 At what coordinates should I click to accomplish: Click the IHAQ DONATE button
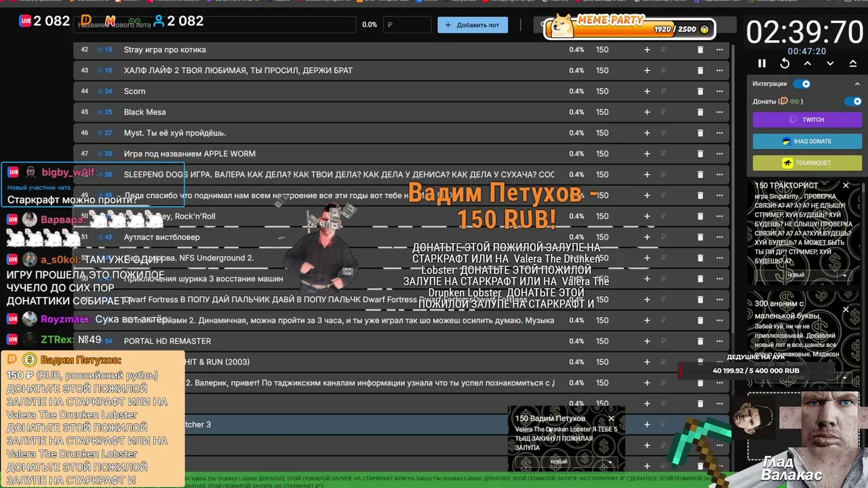807,141
